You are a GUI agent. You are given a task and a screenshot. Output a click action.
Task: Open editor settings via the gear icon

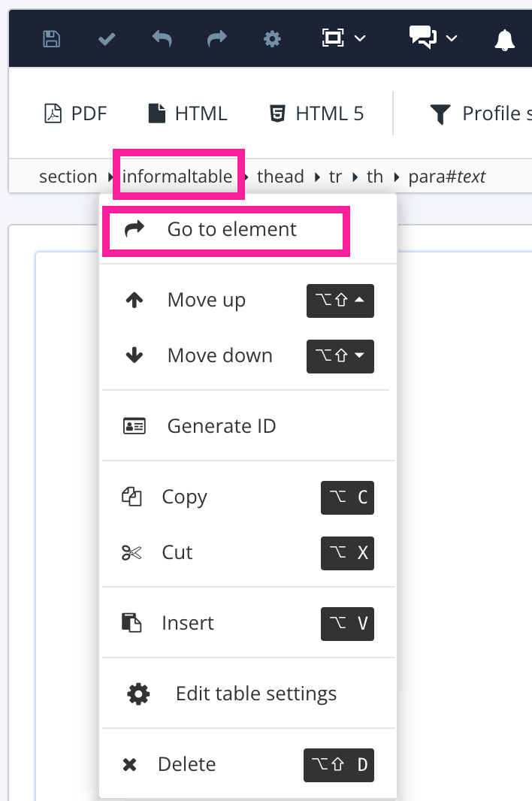pos(272,38)
